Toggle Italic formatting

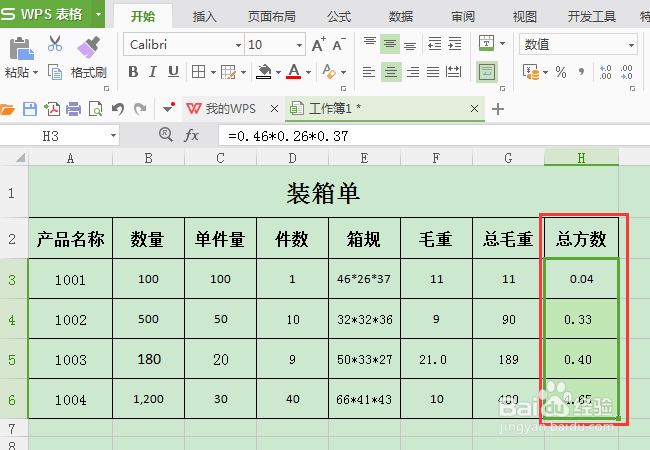pos(153,72)
